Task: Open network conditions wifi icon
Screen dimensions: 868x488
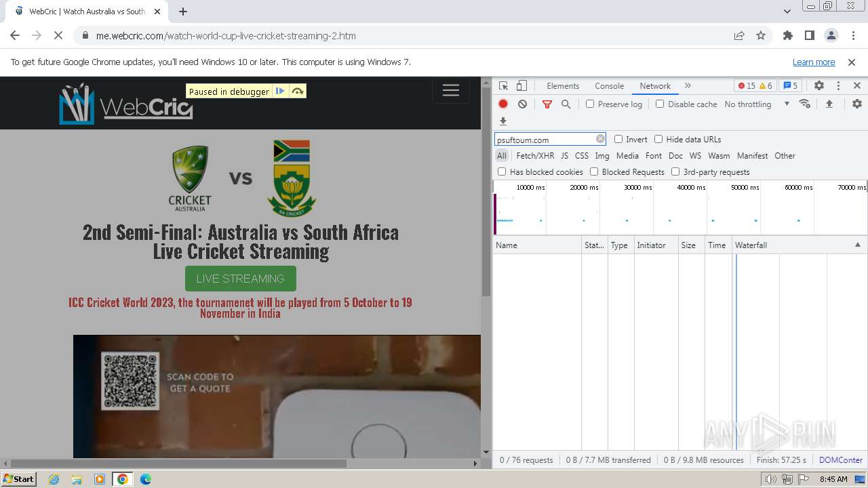Action: point(805,104)
